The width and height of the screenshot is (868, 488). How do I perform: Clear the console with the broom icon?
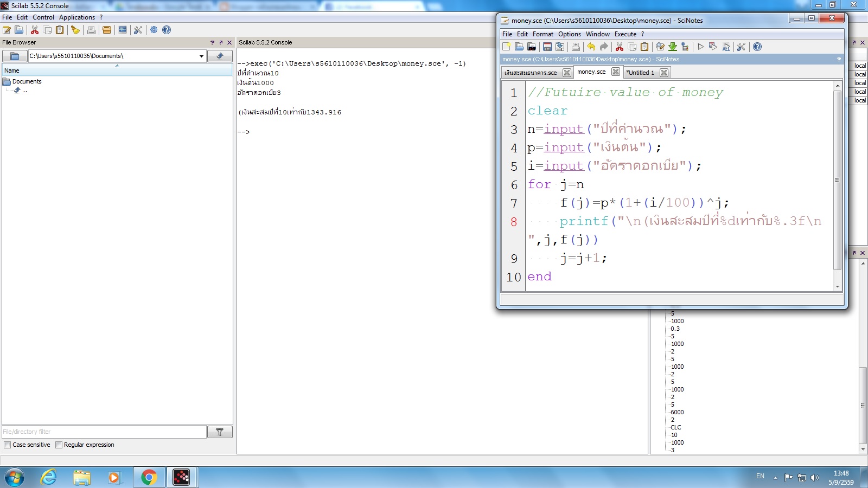[x=75, y=30]
